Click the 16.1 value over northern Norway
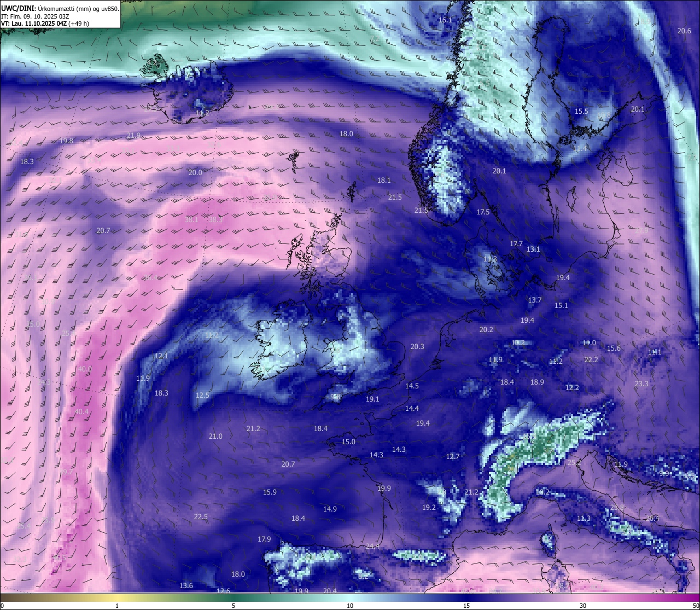The height and width of the screenshot is (610, 700). 446,20
